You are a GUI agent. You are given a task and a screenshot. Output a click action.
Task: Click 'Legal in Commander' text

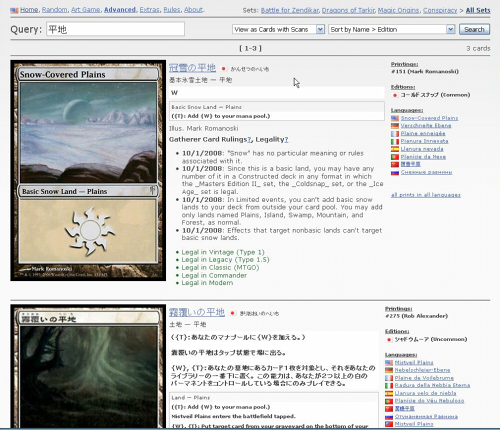click(x=214, y=275)
